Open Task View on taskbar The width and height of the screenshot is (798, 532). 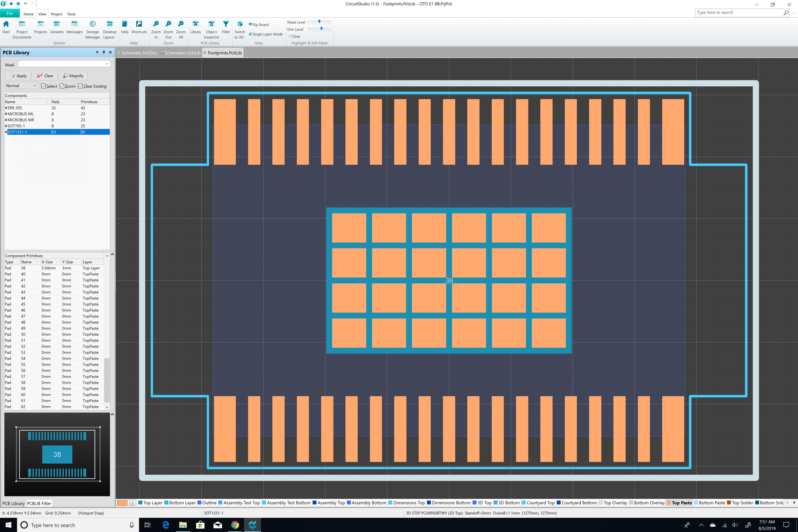[x=148, y=525]
